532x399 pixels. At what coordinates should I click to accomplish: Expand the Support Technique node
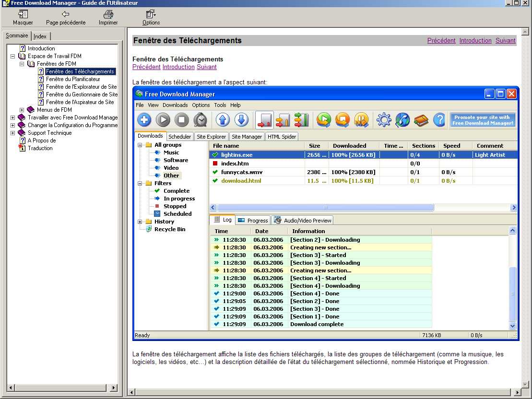(x=12, y=133)
